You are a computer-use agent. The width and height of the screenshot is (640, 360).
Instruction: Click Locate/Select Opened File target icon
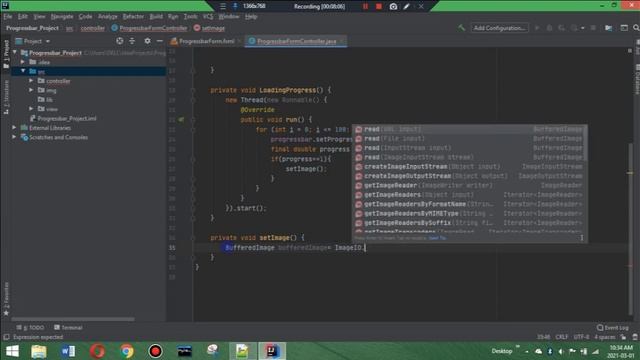pos(120,41)
